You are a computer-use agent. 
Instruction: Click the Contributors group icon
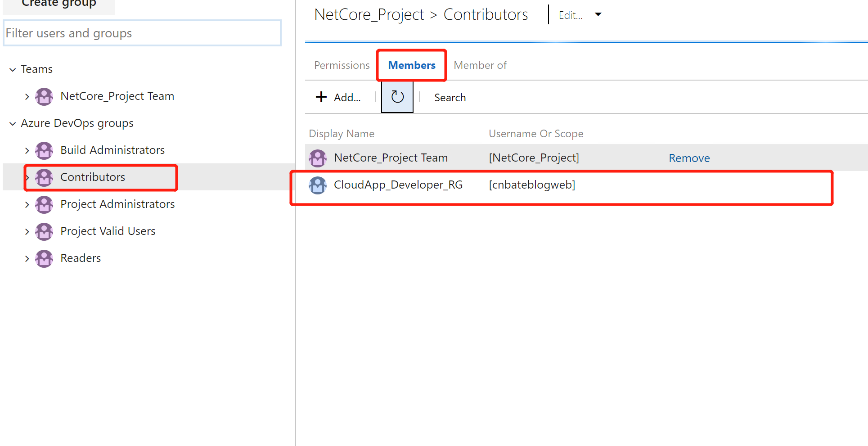pos(44,177)
